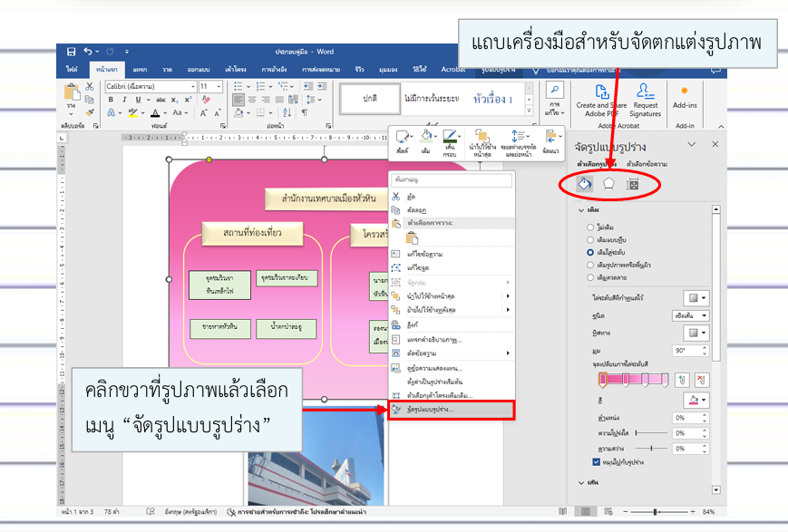Switch to the 'แทรก' (Insert) ribbon tab
Screen dimensions: 788x532
pos(140,69)
